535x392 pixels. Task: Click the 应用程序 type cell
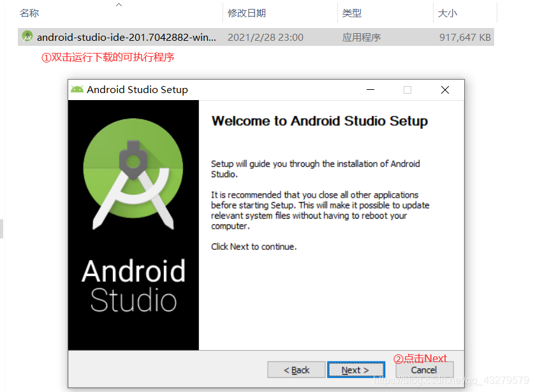362,37
